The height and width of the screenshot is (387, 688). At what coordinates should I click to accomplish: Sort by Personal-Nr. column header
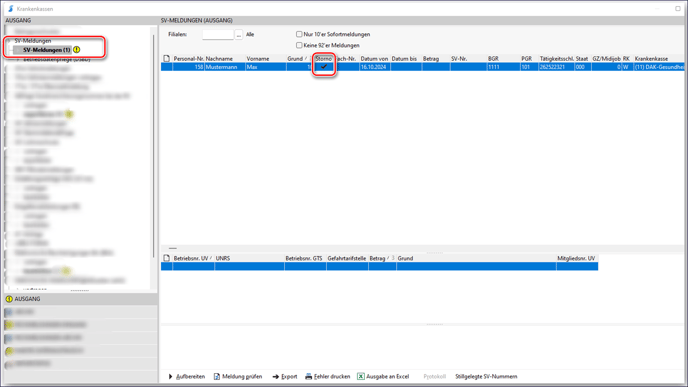point(188,58)
